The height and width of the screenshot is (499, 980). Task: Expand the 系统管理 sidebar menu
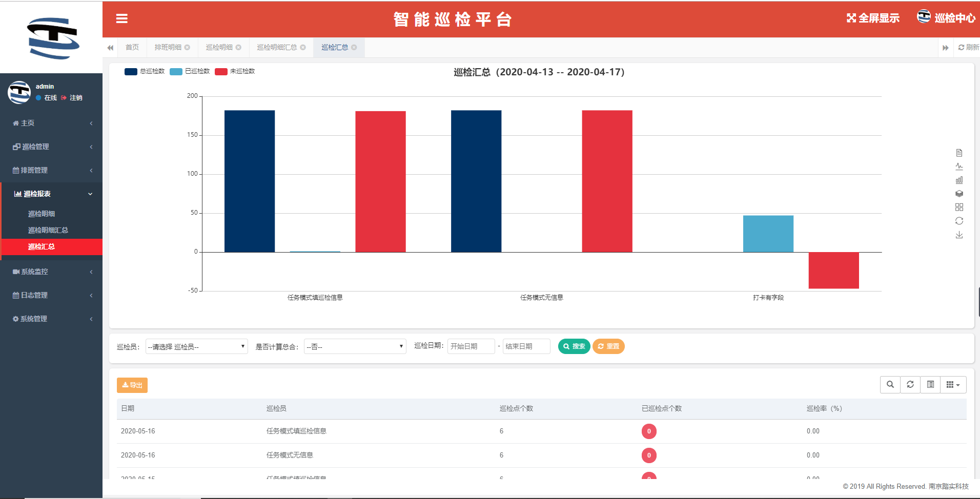[34, 319]
